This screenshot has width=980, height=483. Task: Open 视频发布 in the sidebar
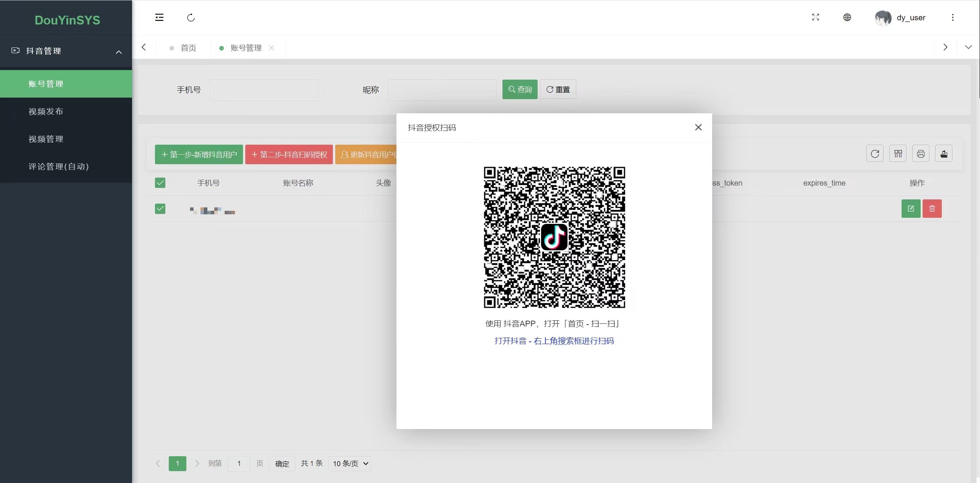pos(46,111)
